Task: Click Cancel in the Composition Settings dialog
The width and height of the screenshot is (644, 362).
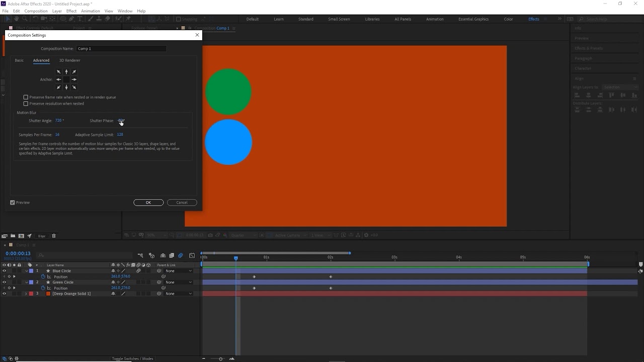Action: 182,202
